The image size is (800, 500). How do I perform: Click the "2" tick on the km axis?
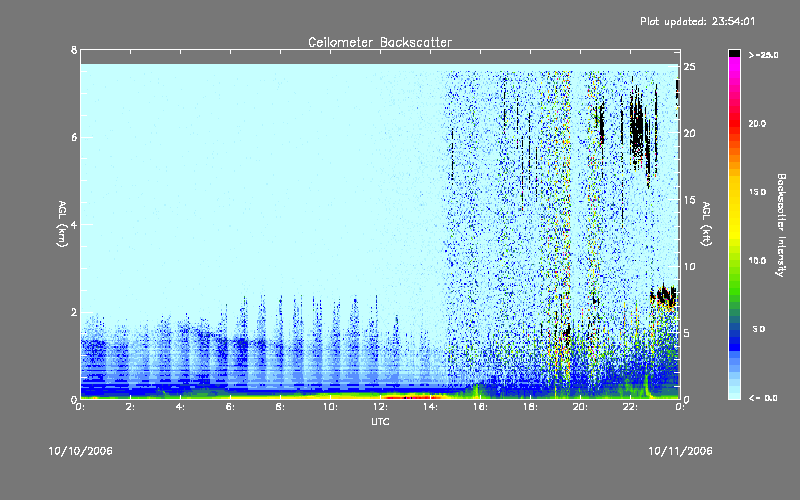[x=74, y=312]
